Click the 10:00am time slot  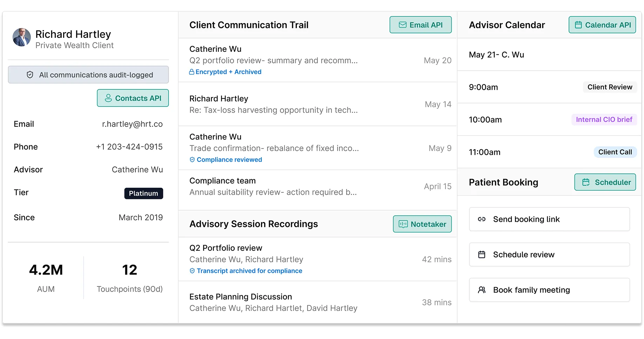pyautogui.click(x=485, y=120)
